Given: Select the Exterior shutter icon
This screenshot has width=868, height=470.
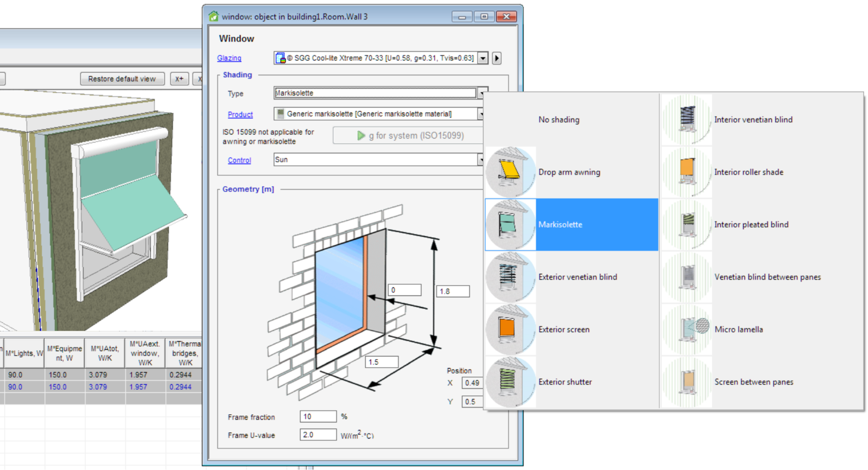Looking at the screenshot, I should coord(510,382).
